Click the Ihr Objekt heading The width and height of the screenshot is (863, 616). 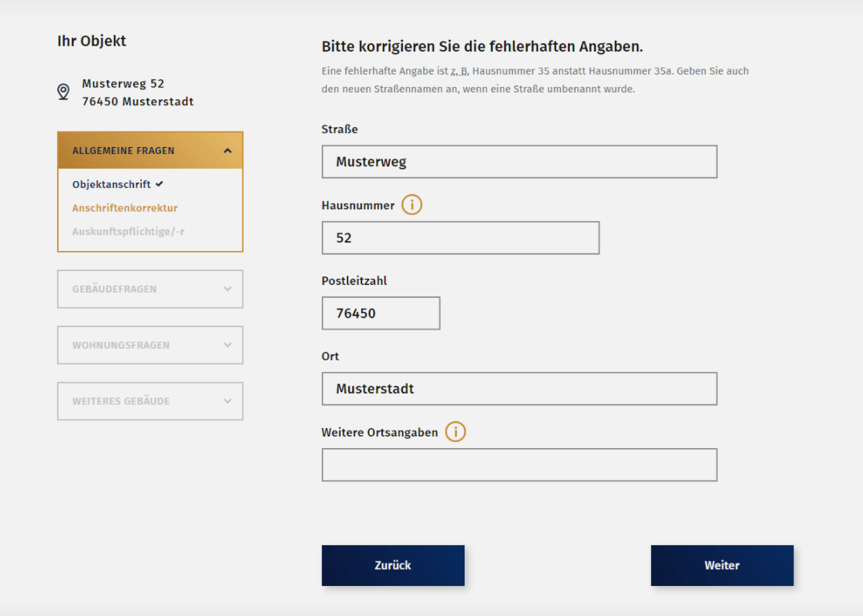[92, 41]
